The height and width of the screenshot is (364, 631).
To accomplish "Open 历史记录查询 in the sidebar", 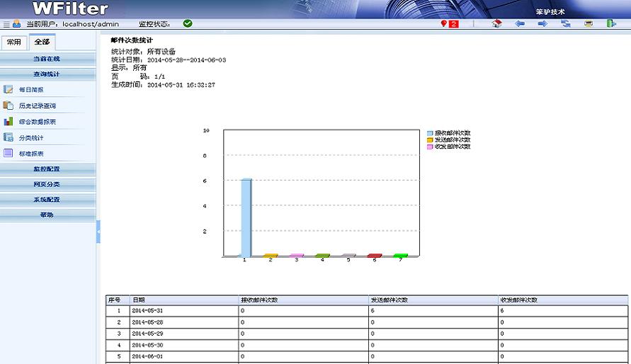I will tap(37, 106).
